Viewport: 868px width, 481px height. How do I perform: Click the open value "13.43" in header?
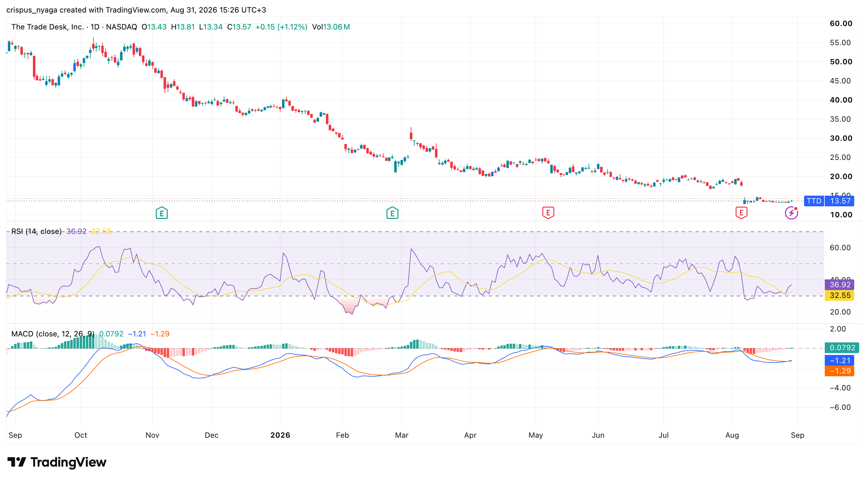click(157, 27)
